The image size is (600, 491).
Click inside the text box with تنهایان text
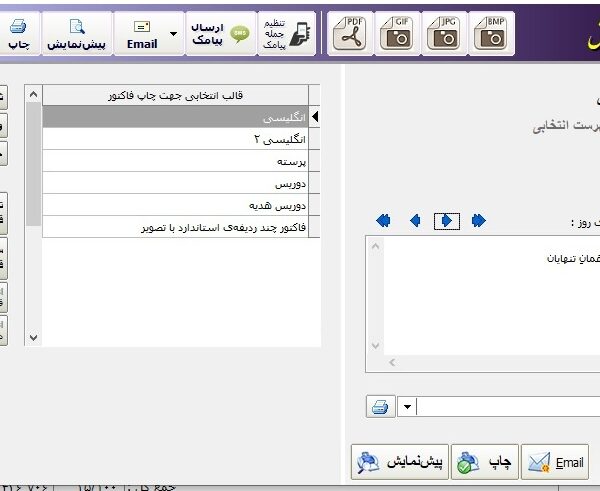click(492, 295)
